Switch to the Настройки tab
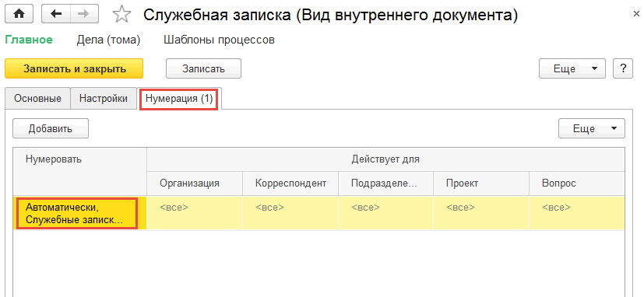 tap(103, 99)
